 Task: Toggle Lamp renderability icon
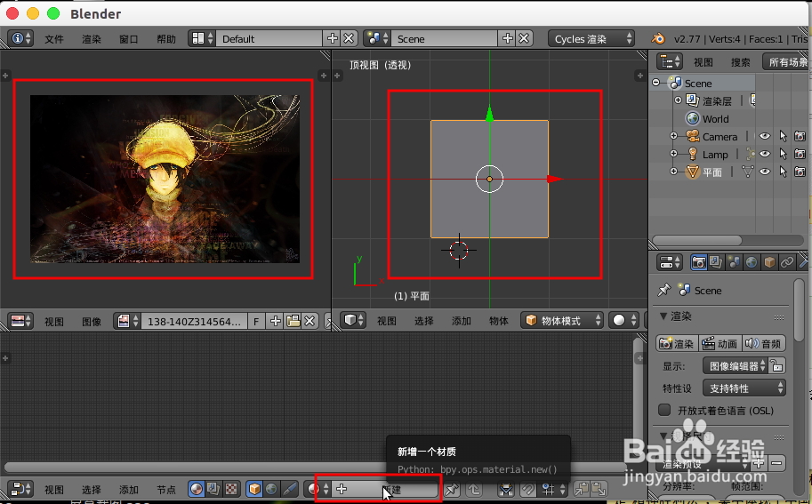pos(800,154)
